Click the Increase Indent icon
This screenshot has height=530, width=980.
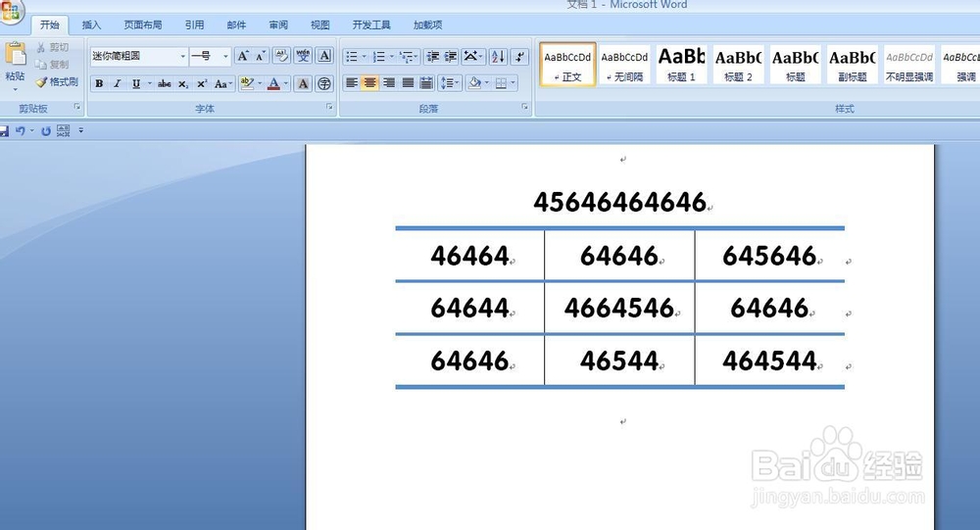[x=451, y=57]
